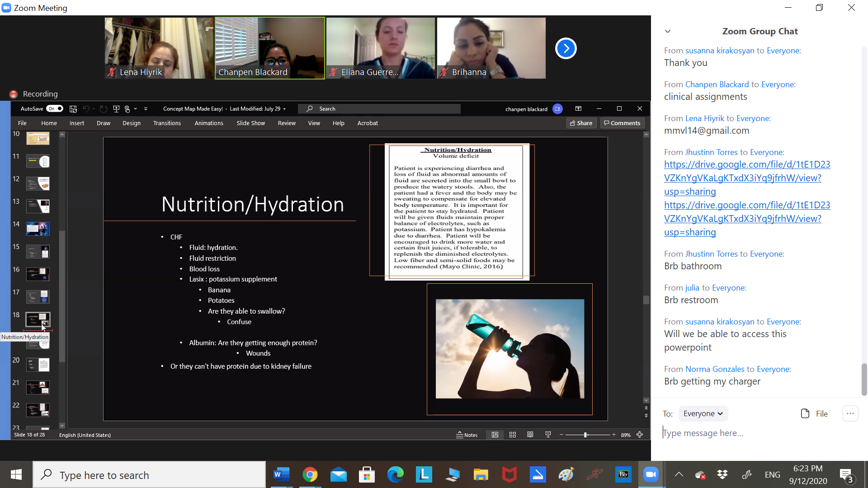Click the Redo icon in quick access toolbar
The image size is (868, 488).
(x=104, y=109)
